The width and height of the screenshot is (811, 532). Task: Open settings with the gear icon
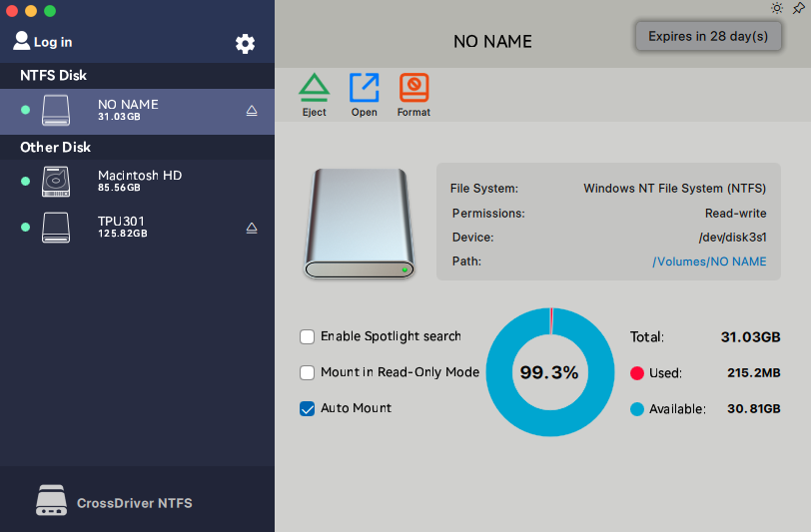click(x=245, y=43)
